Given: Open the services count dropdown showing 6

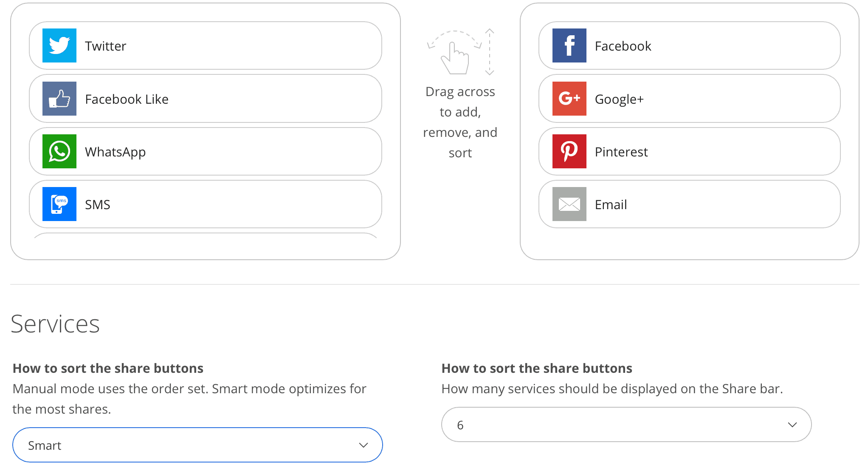Looking at the screenshot, I should click(x=626, y=424).
